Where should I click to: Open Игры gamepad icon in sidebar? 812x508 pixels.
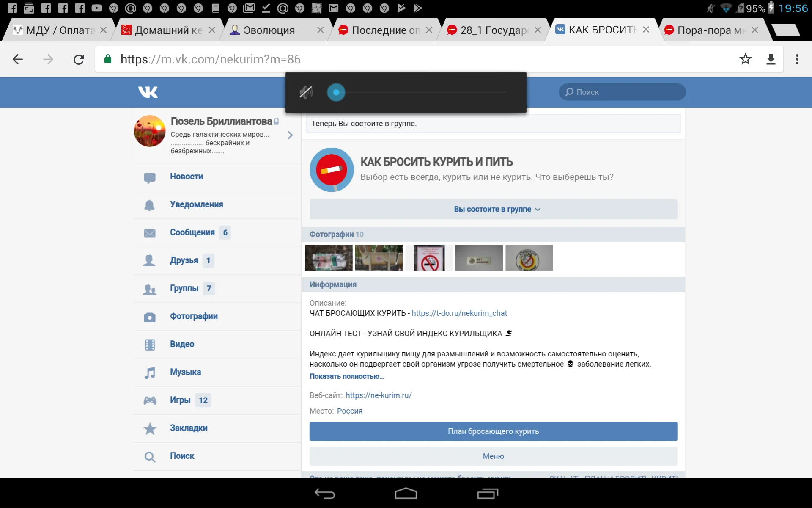(149, 400)
